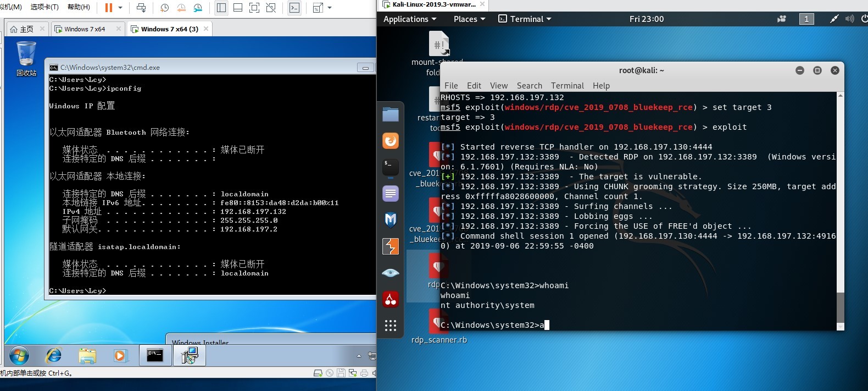Open the Terminal app menu in top bar
Viewport: 868px width, 391px height.
(525, 19)
